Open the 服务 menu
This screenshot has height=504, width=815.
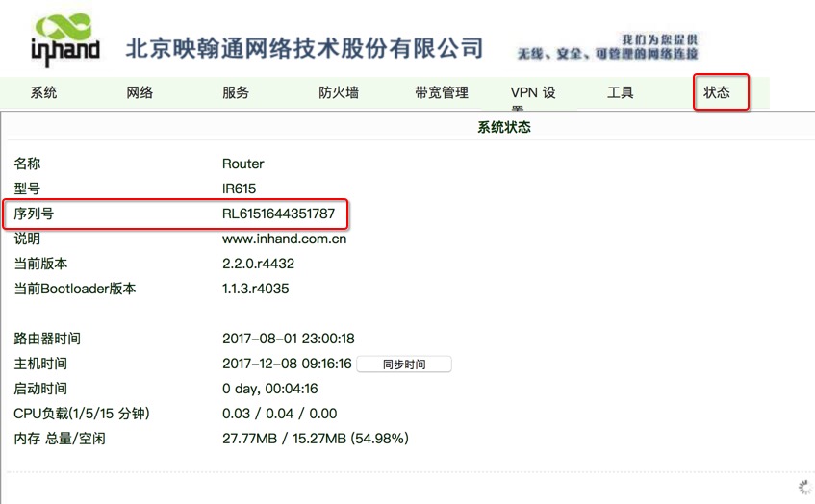click(x=236, y=93)
